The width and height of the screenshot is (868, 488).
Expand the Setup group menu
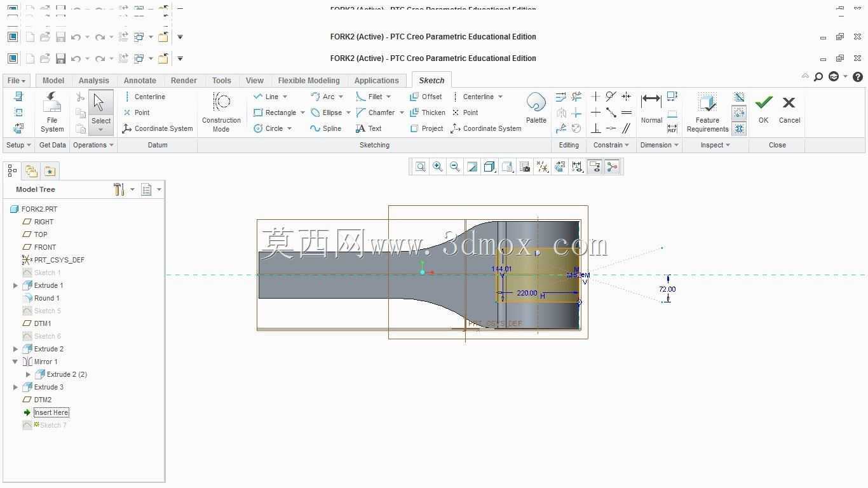point(18,145)
